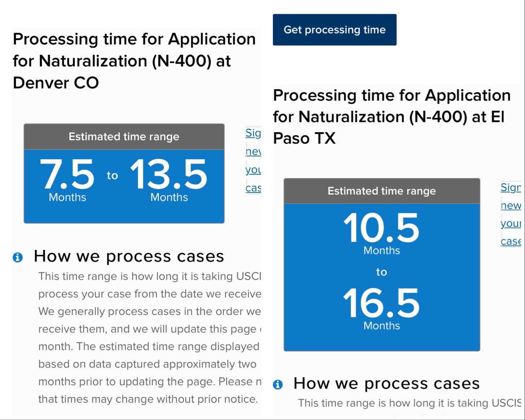Select the El Paso TX processing time heading
The height and width of the screenshot is (420, 525).
391,117
